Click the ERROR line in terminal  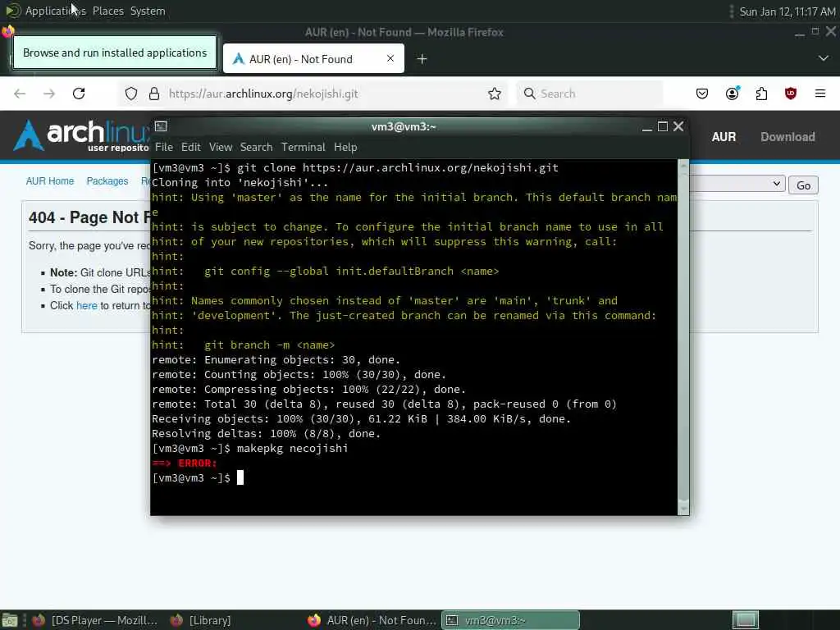(x=185, y=463)
